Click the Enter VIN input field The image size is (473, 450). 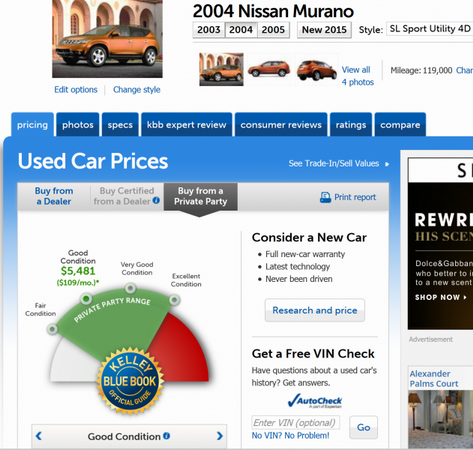(296, 422)
